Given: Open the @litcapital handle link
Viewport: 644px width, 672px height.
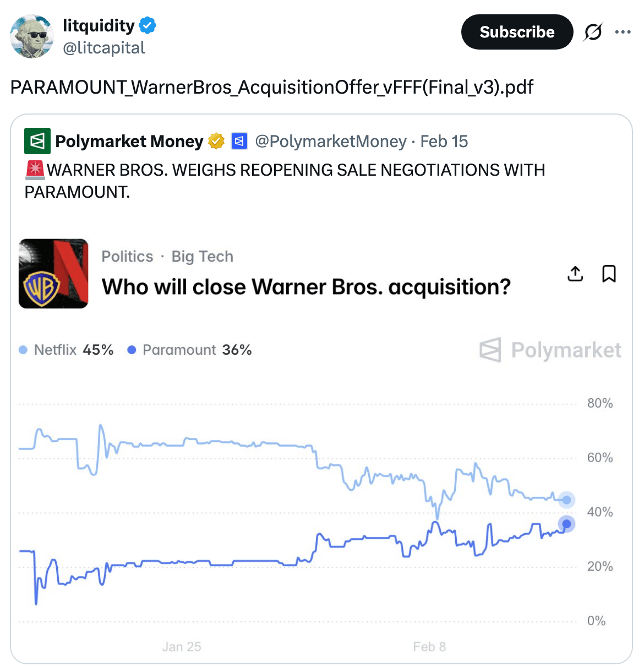Looking at the screenshot, I should (104, 48).
